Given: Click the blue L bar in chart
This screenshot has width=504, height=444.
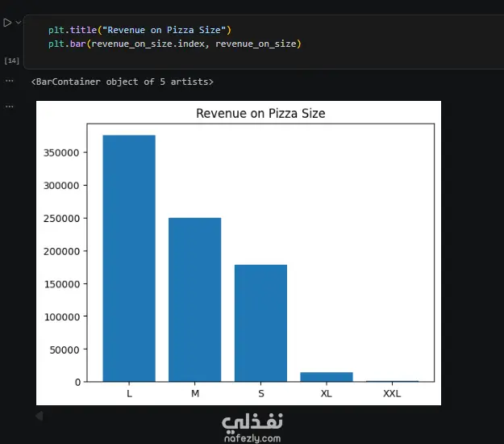Looking at the screenshot, I should pyautogui.click(x=129, y=258).
